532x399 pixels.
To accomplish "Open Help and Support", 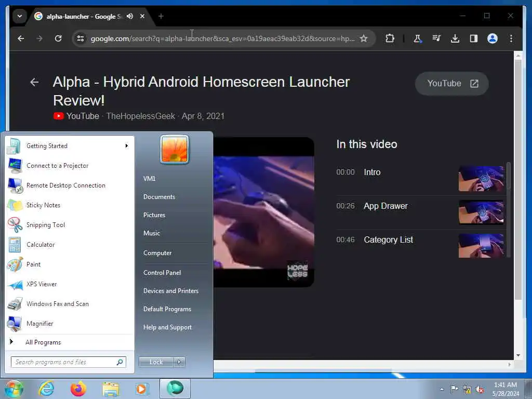I will pos(174,327).
